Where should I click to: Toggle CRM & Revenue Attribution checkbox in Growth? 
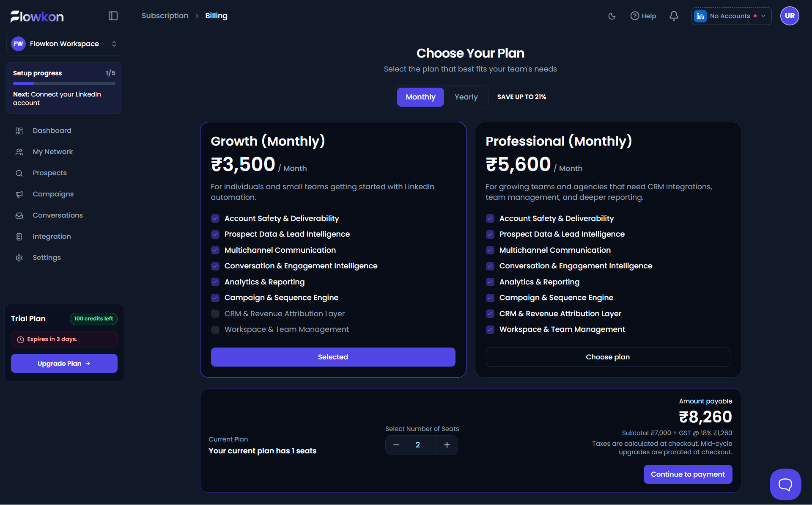pyautogui.click(x=215, y=314)
